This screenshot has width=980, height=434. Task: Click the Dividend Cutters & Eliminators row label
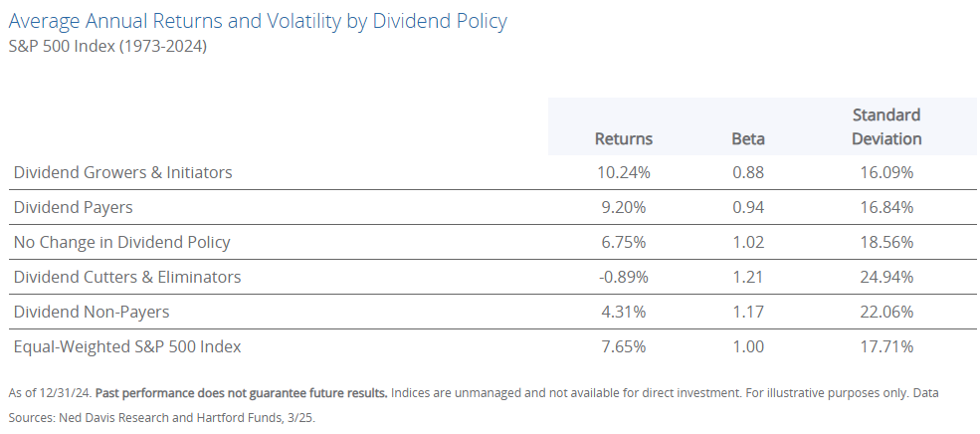pyautogui.click(x=127, y=277)
